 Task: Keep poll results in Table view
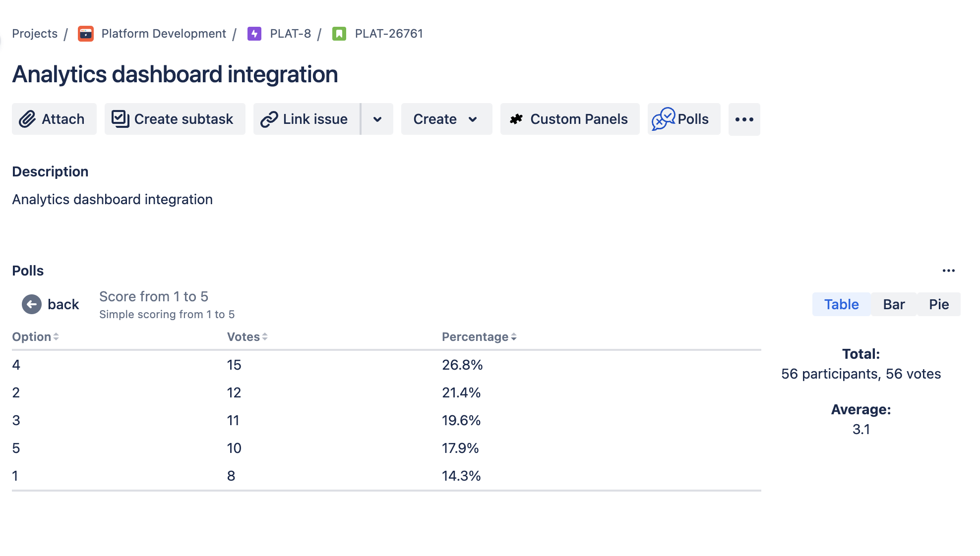[x=841, y=304]
